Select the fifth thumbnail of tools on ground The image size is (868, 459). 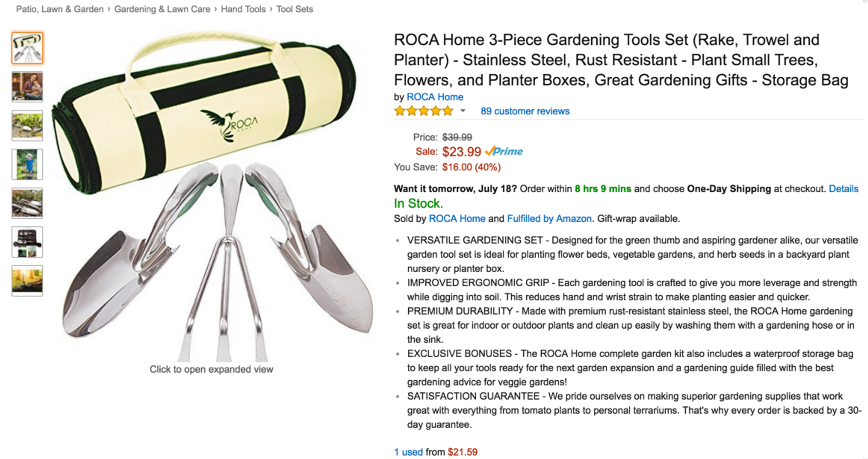27,203
